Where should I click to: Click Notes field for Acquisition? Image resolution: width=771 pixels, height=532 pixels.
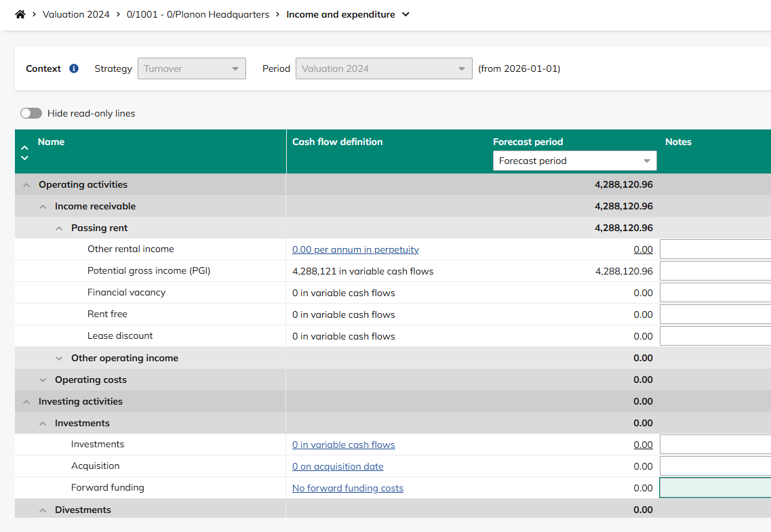pos(715,466)
